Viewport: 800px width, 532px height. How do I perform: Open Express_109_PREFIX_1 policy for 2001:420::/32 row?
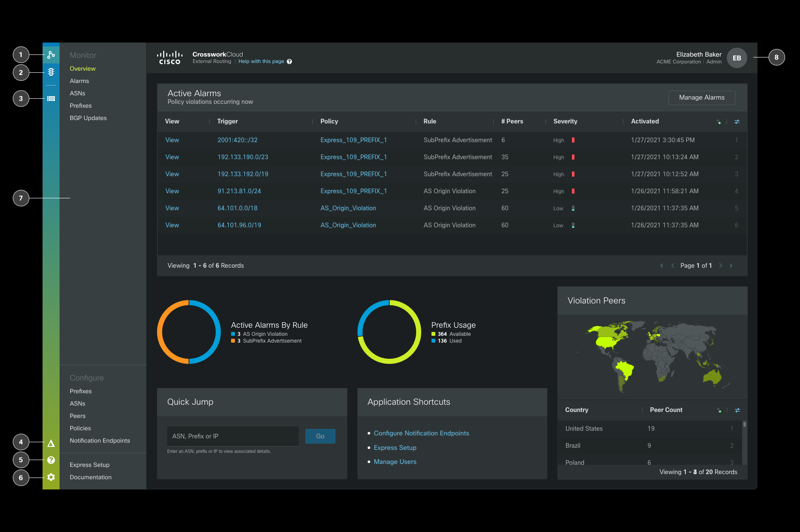tap(354, 140)
